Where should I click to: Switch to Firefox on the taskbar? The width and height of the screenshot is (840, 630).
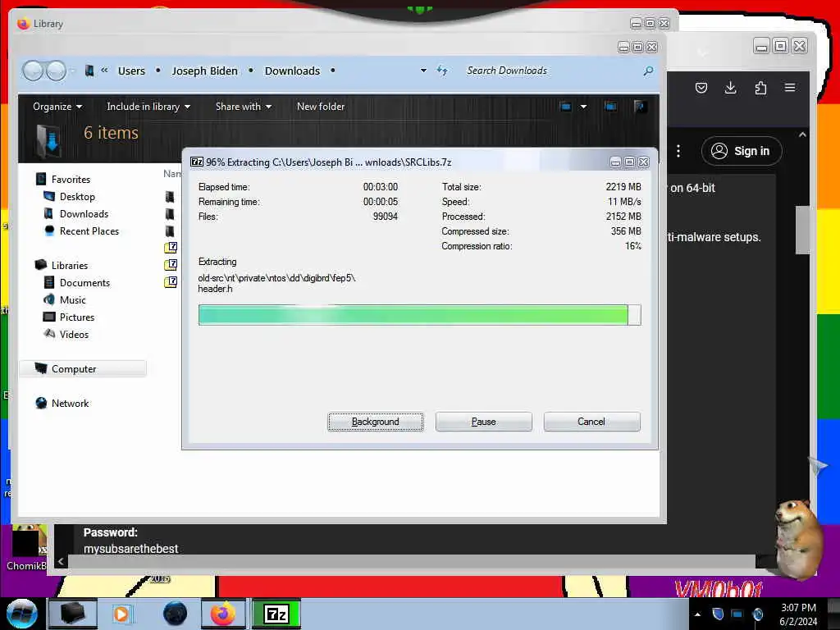point(223,614)
